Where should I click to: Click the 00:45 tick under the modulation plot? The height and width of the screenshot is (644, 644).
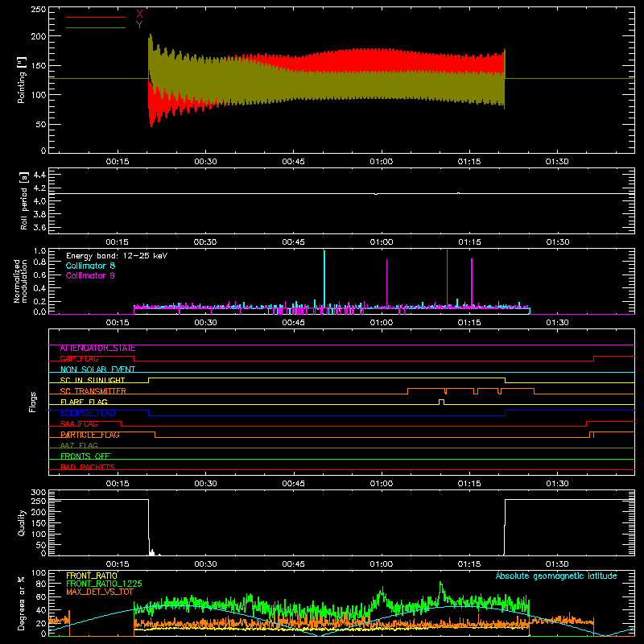tap(293, 323)
